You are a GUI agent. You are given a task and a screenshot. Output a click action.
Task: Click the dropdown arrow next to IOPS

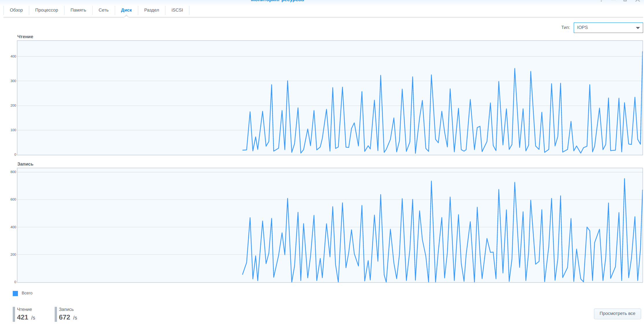638,28
